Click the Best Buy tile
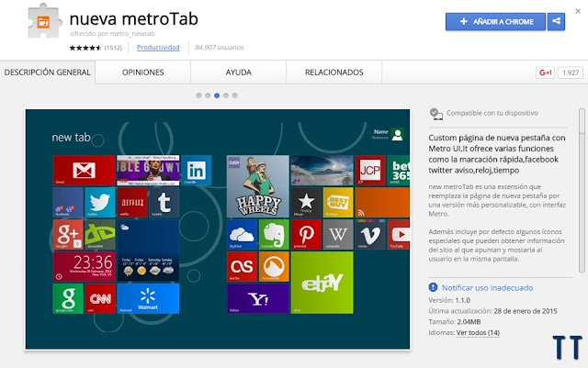 pyautogui.click(x=338, y=203)
